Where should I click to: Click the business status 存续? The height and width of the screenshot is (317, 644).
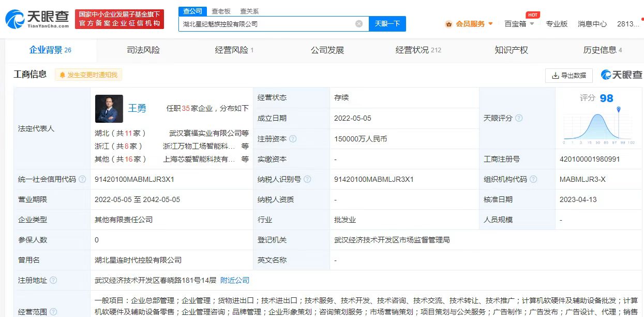pos(342,97)
